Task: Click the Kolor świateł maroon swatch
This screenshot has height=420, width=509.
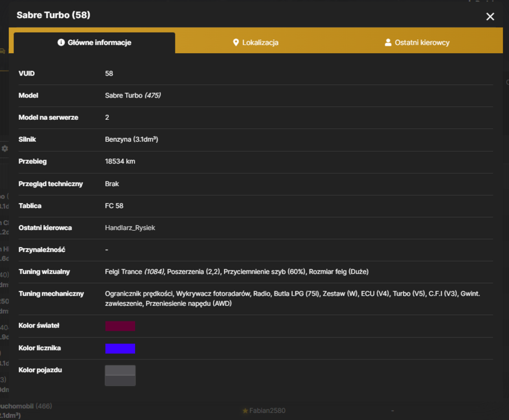Action: pos(120,326)
